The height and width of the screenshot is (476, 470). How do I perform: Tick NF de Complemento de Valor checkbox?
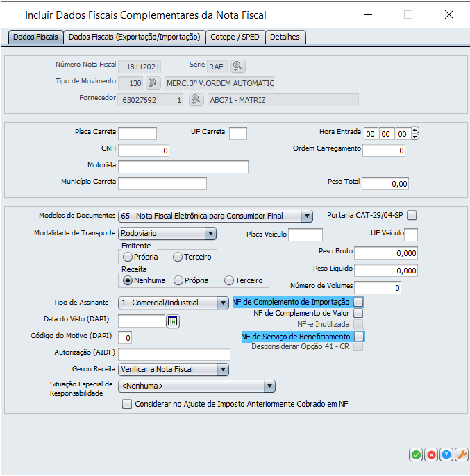(x=358, y=313)
